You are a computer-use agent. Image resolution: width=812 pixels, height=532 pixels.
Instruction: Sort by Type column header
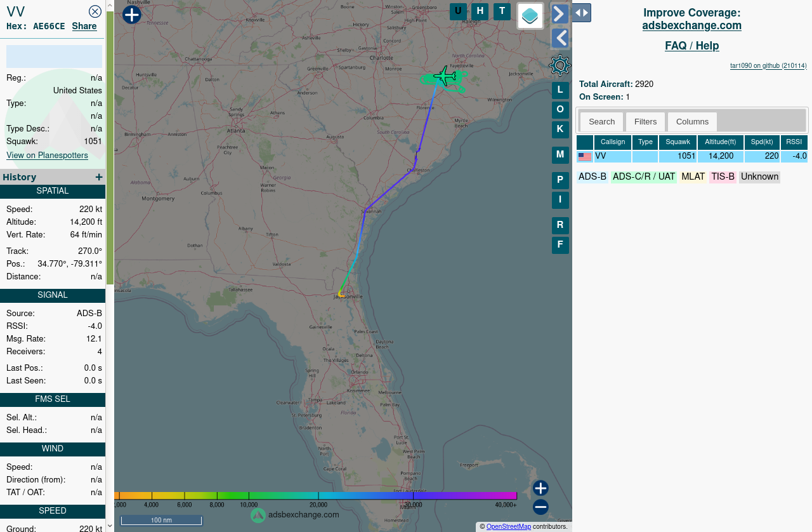click(x=645, y=142)
